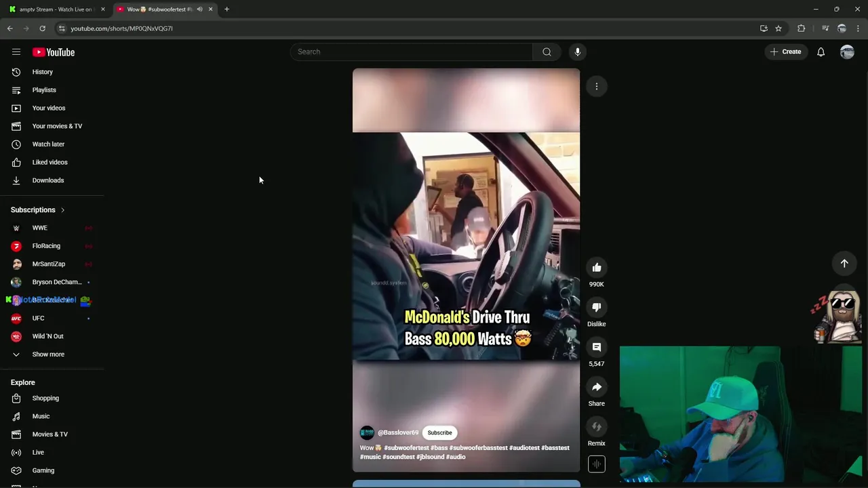The width and height of the screenshot is (868, 488).
Task: Close the amptv Stream tab
Action: (103, 9)
